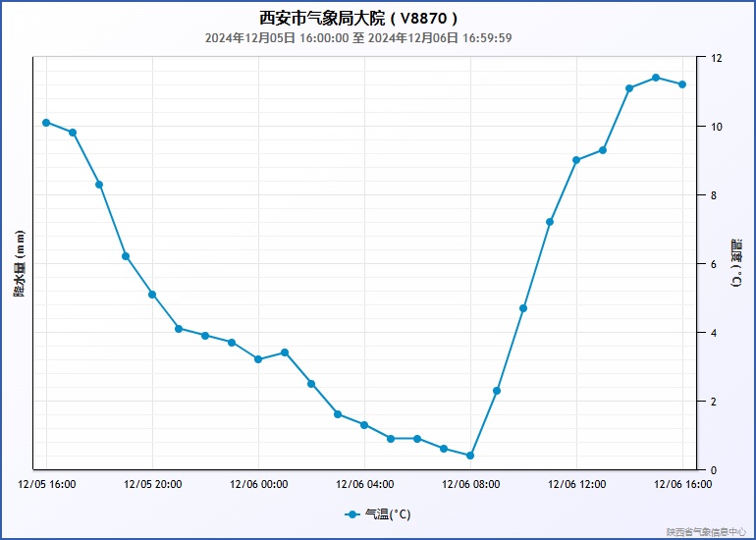Image resolution: width=756 pixels, height=540 pixels.
Task: Click the 12/05 16:00 x-axis label
Action: click(47, 484)
